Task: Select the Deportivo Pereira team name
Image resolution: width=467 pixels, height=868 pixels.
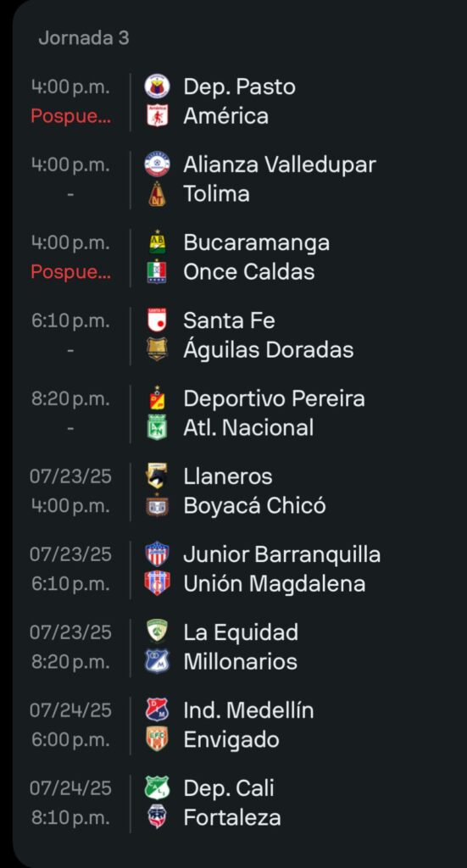Action: [x=274, y=398]
